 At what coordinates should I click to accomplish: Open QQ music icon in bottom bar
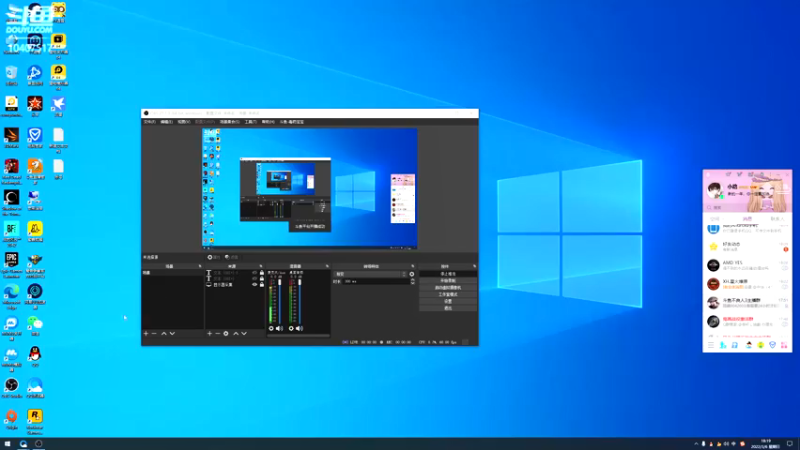[x=735, y=345]
